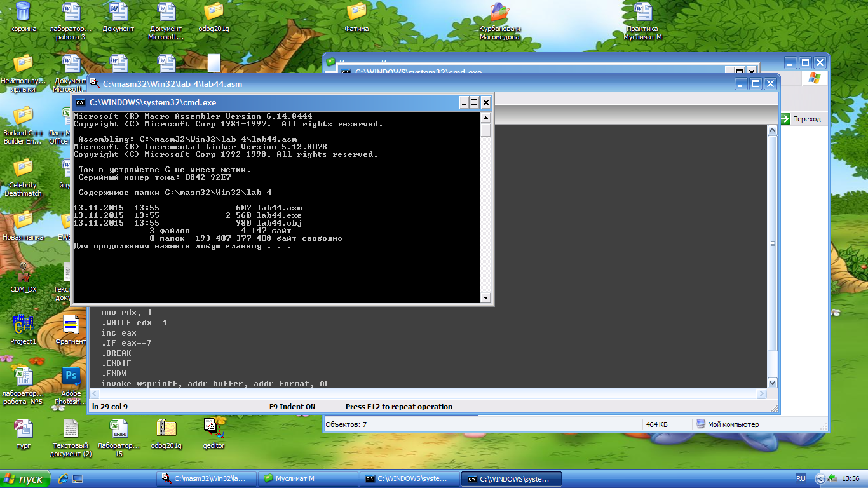Click the Переход go button in Explorer

click(800, 119)
